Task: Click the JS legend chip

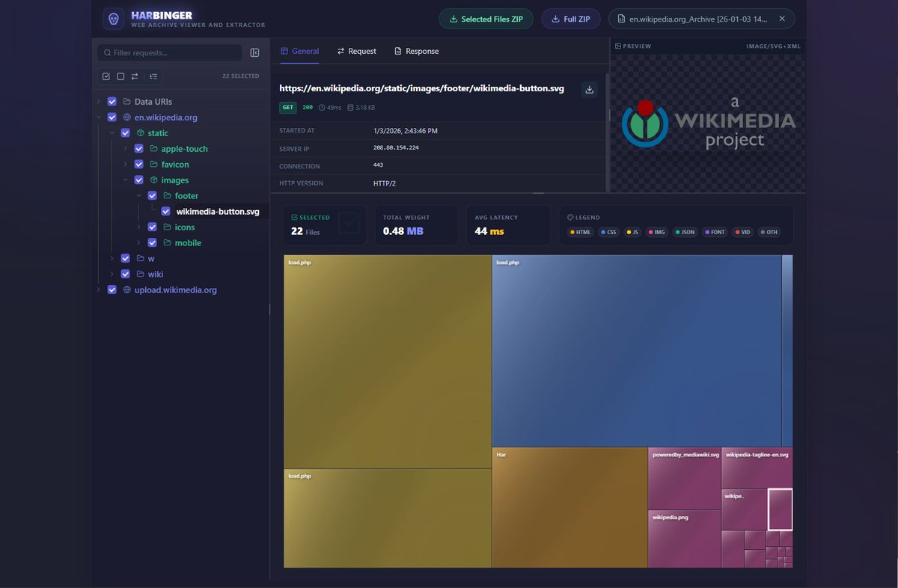Action: pos(633,232)
